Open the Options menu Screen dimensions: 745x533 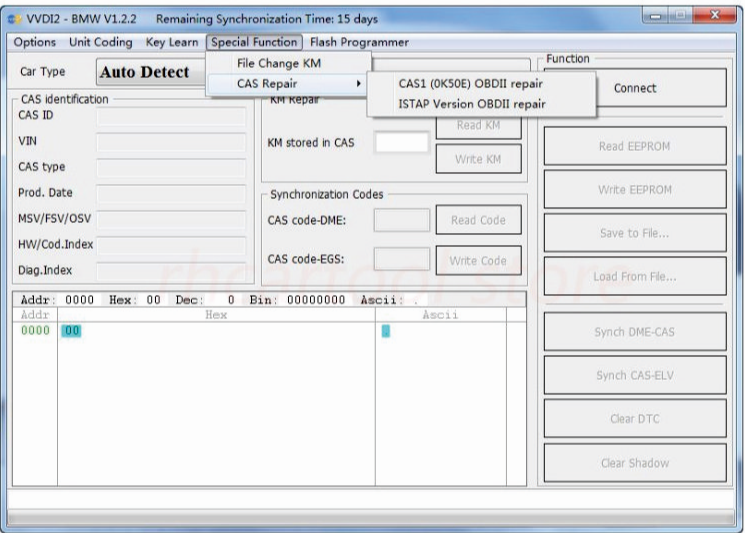pyautogui.click(x=34, y=42)
